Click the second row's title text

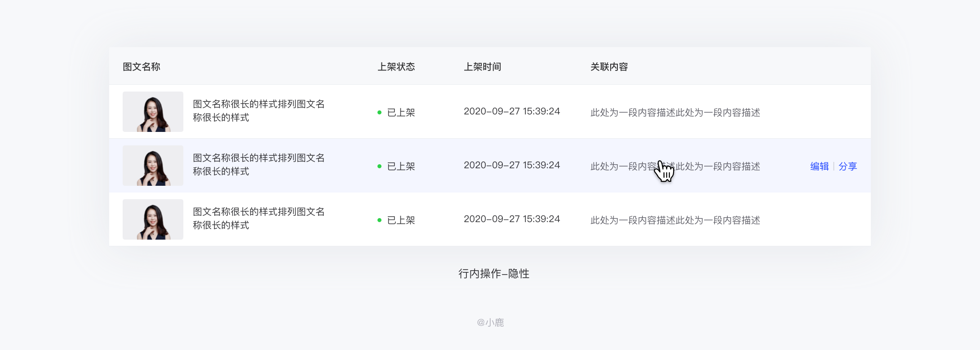tap(259, 165)
